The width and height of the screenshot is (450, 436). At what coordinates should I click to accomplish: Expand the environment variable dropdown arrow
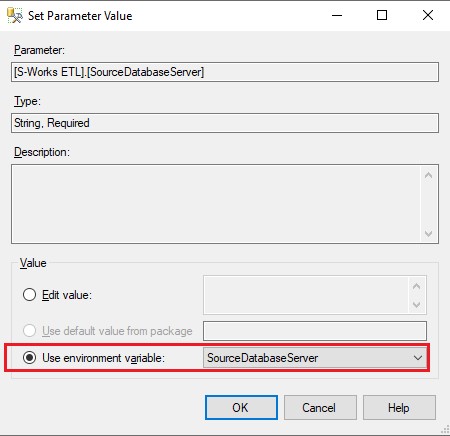pyautogui.click(x=418, y=358)
